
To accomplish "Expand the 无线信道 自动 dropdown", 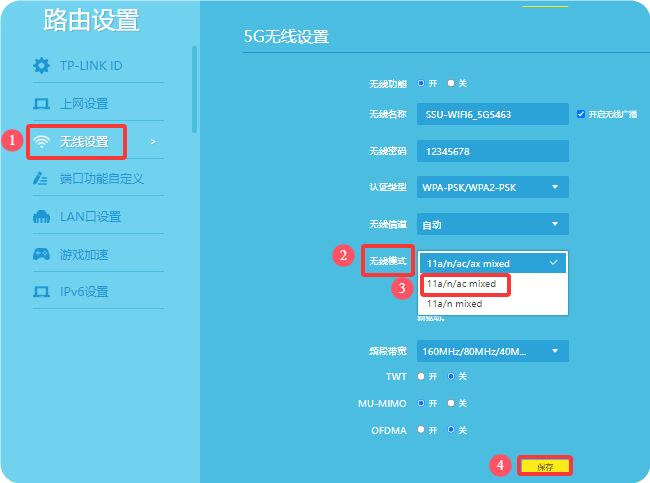I will coord(493,225).
